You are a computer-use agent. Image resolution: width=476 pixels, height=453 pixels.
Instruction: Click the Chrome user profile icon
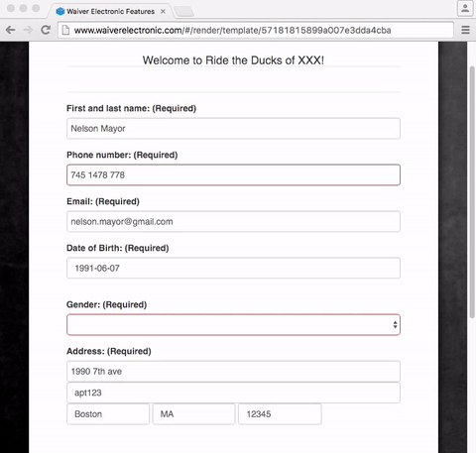(x=465, y=8)
